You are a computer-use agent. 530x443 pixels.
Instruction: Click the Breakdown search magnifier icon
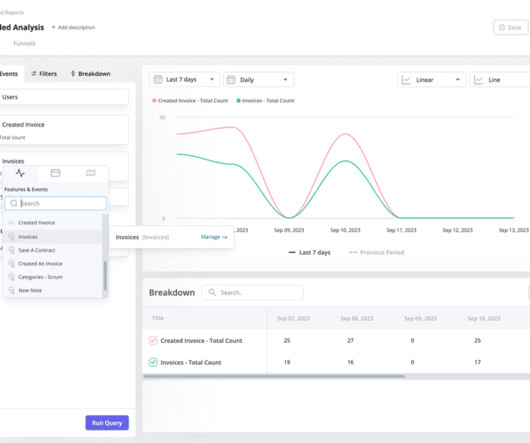point(212,292)
